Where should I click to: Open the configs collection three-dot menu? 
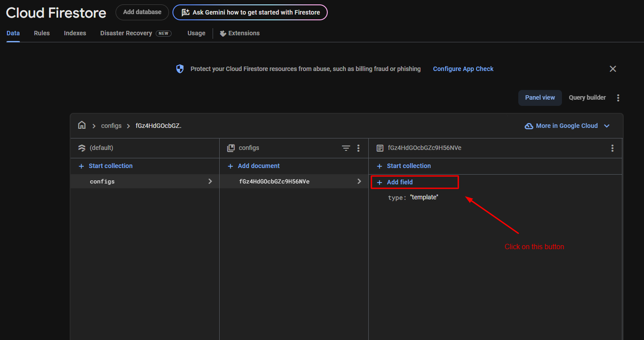point(358,148)
